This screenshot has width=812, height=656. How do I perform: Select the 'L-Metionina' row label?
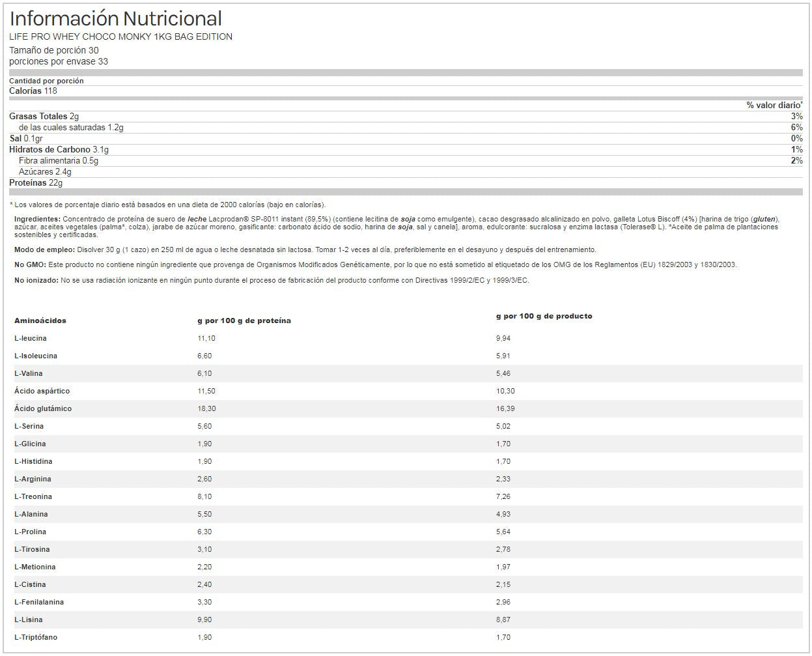coord(35,567)
